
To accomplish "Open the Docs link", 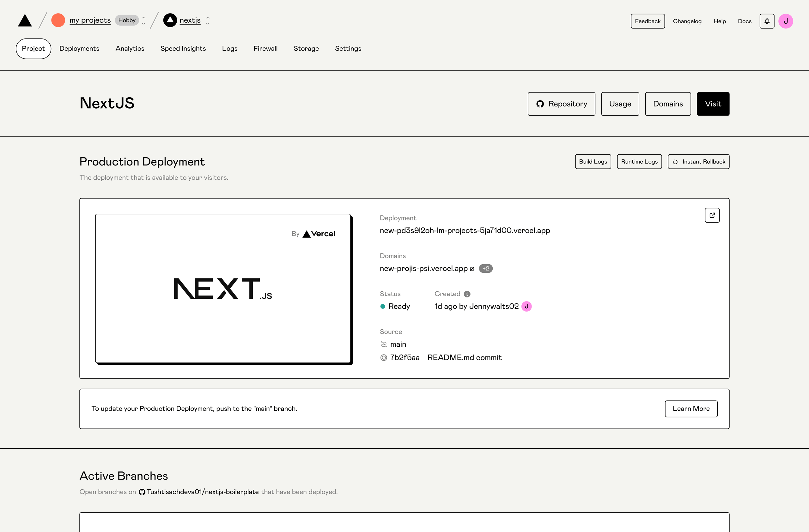I will (745, 21).
